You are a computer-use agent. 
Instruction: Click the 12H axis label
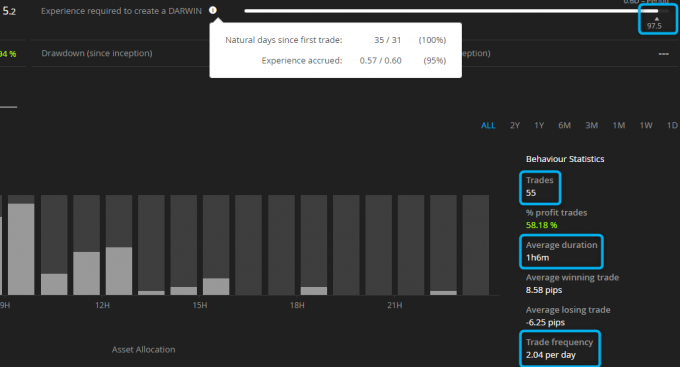tap(102, 305)
